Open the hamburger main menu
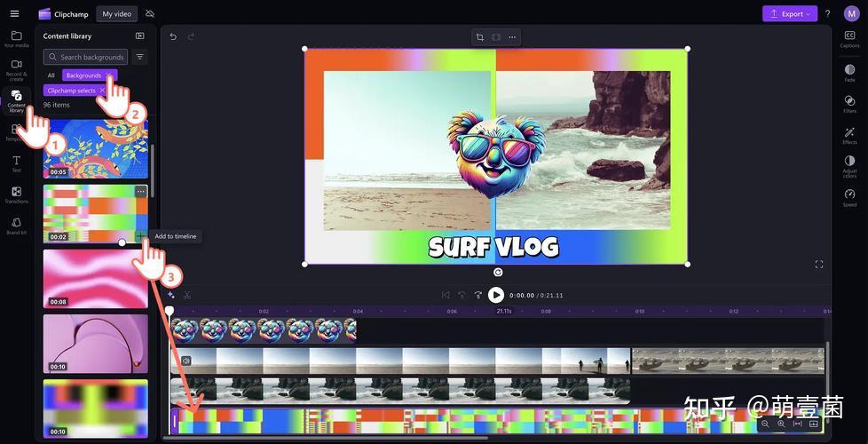Image resolution: width=868 pixels, height=444 pixels. coord(14,14)
